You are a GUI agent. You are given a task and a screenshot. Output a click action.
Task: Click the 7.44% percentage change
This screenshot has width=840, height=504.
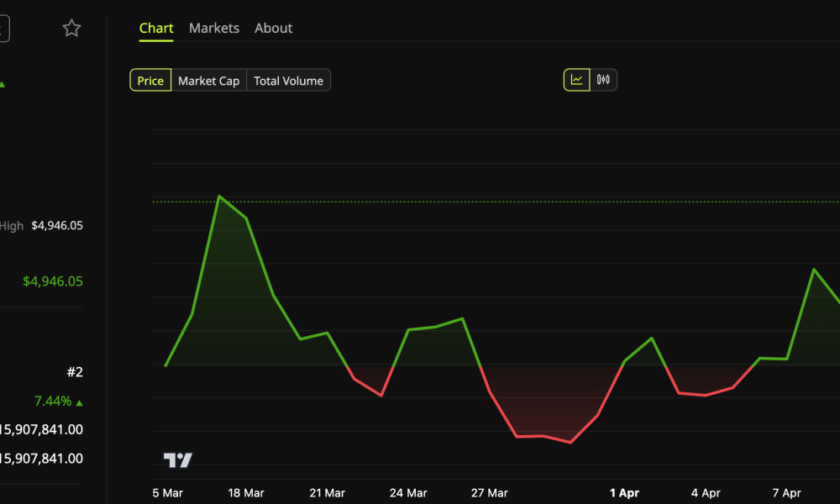click(x=51, y=401)
